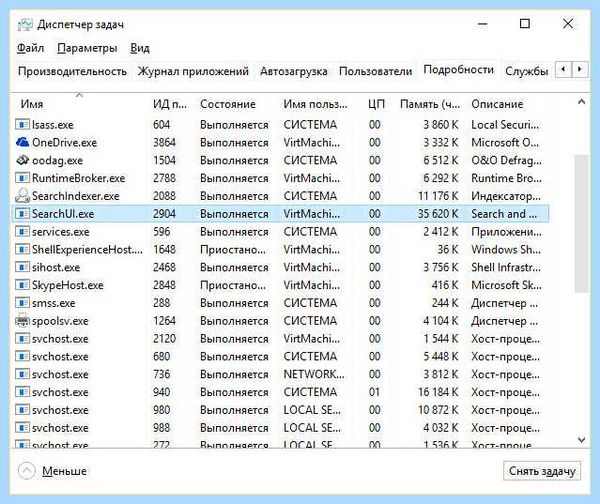Image resolution: width=600 pixels, height=504 pixels.
Task: Click the oodag.exe defrag icon
Action: point(22,160)
